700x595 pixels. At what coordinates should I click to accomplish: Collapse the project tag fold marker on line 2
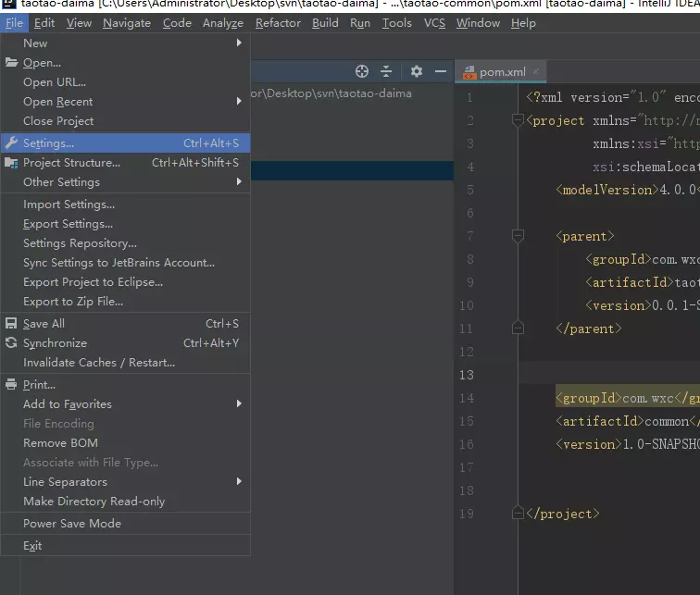point(518,120)
